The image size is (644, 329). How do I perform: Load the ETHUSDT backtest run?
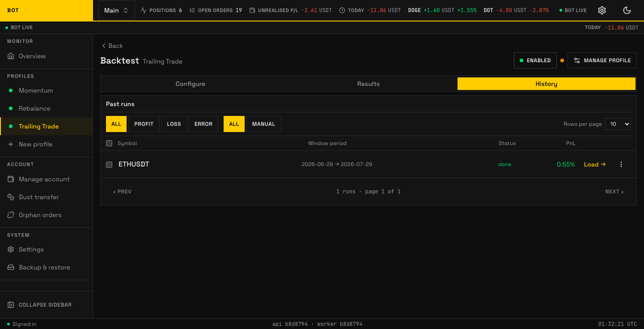pyautogui.click(x=595, y=164)
